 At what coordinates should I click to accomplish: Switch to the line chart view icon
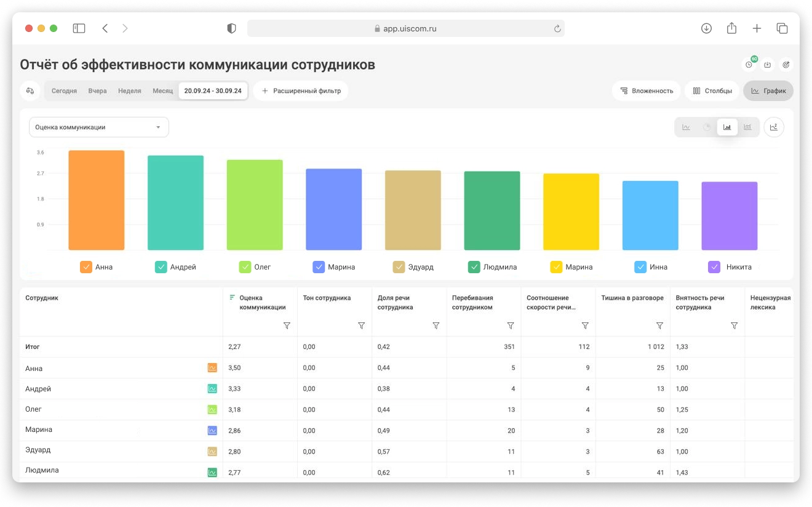[x=687, y=127]
